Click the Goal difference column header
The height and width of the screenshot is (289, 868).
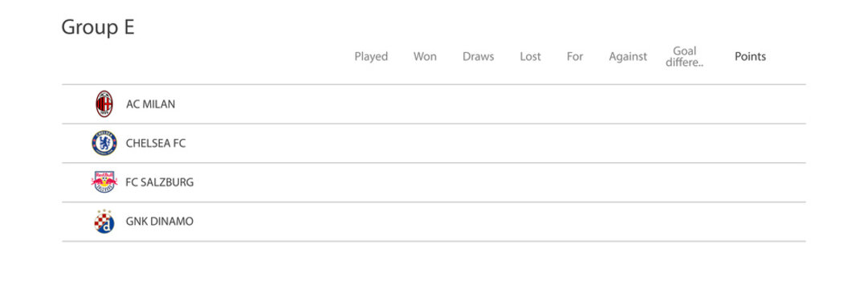pyautogui.click(x=685, y=56)
